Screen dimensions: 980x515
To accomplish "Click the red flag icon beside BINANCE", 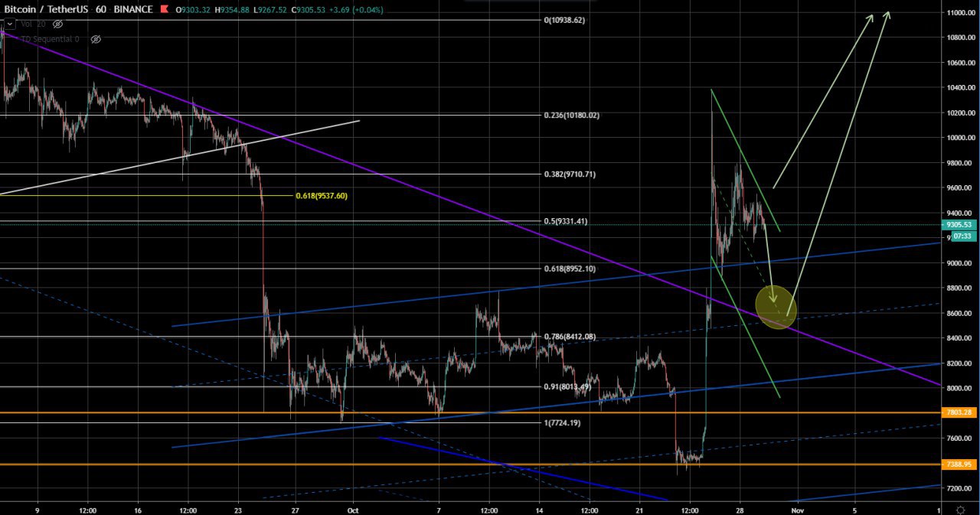I will 165,9.
